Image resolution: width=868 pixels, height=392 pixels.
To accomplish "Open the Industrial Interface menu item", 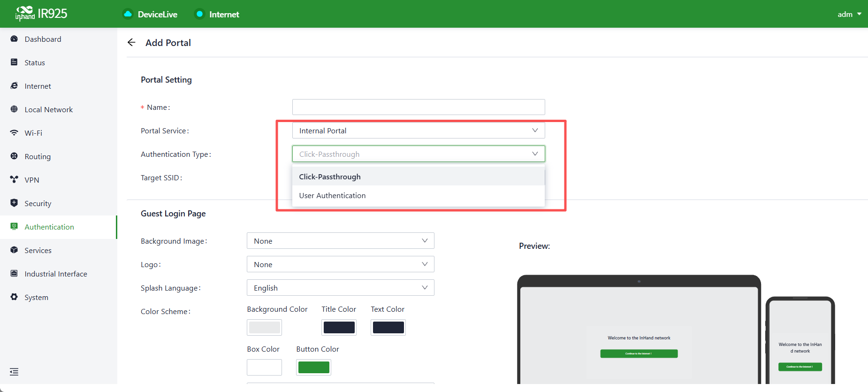I will point(59,274).
